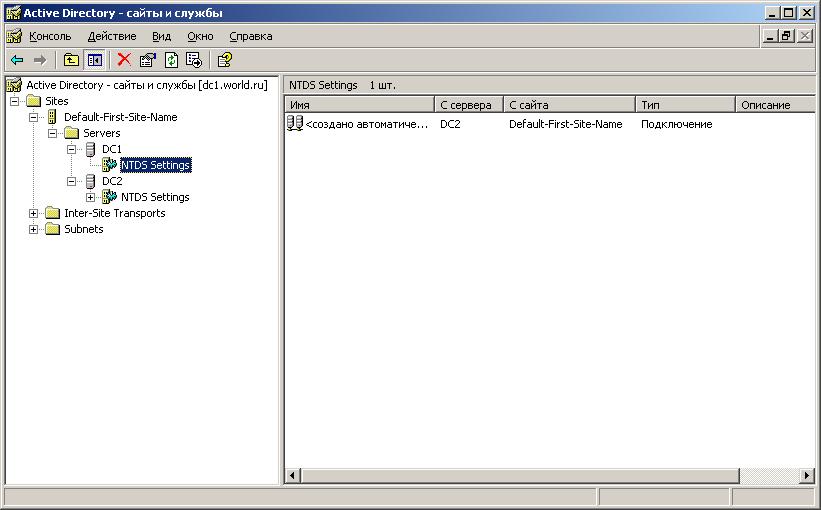Sort by the Тип column header
The width and height of the screenshot is (821, 510).
[x=686, y=105]
